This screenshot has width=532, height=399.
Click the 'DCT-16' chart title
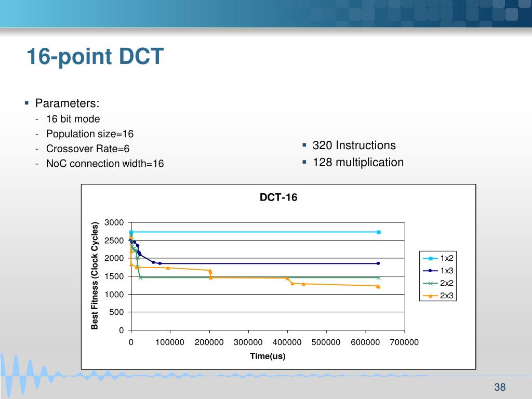[x=278, y=197]
